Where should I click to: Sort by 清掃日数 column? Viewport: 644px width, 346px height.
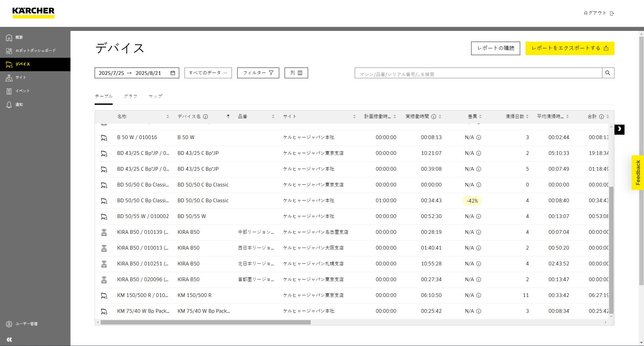(527, 117)
